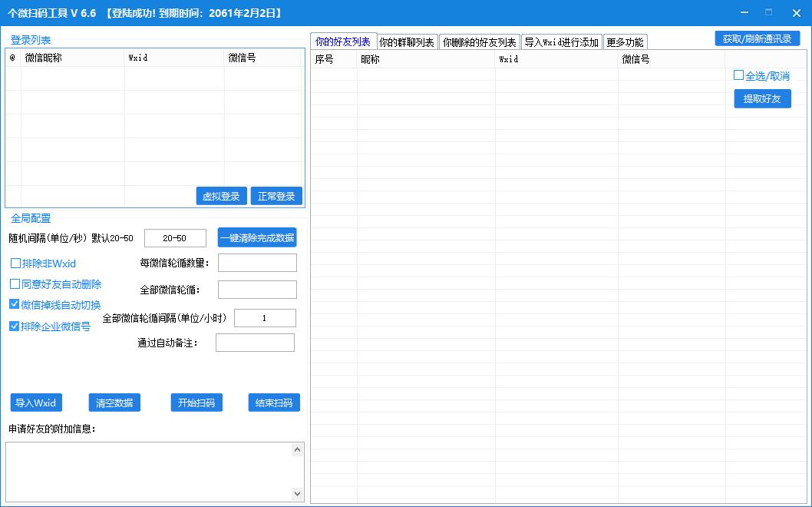Image resolution: width=812 pixels, height=507 pixels.
Task: Click the 随机间隔 input field
Action: (x=175, y=238)
